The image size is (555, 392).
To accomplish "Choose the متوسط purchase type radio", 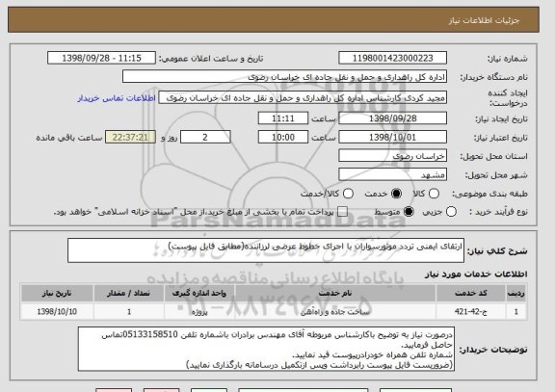I will click(x=409, y=212).
